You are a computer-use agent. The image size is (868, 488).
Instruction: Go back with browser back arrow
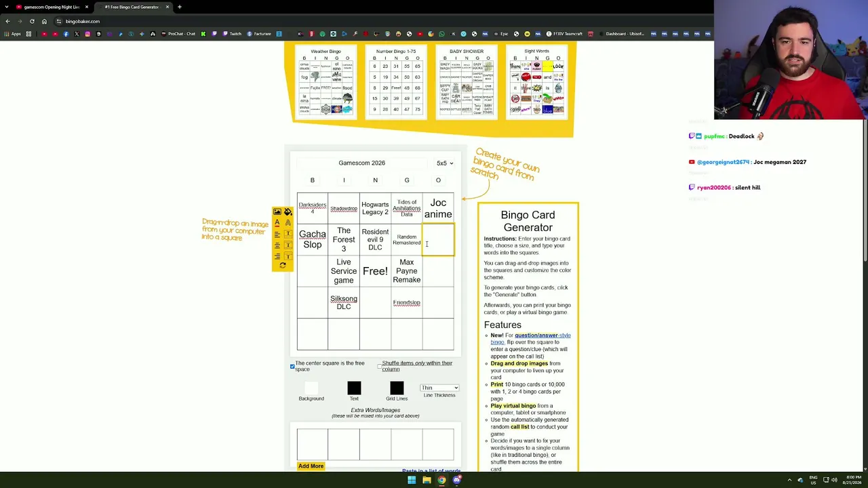(x=7, y=21)
